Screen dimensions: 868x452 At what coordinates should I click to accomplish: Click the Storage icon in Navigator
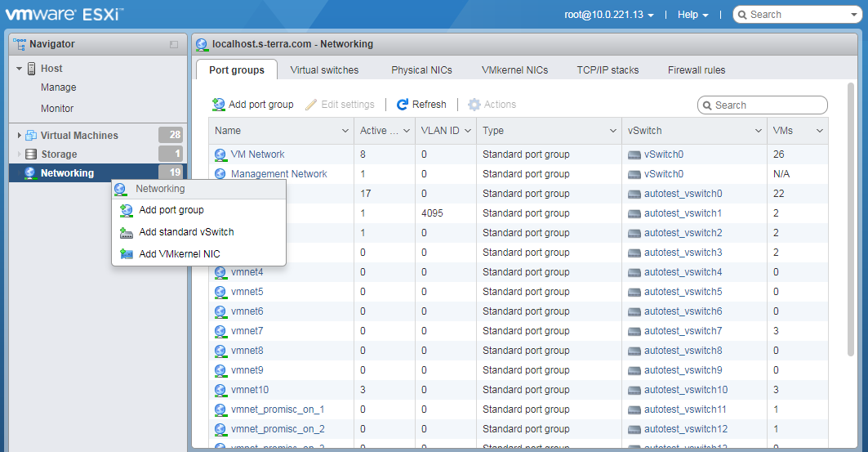pos(31,154)
